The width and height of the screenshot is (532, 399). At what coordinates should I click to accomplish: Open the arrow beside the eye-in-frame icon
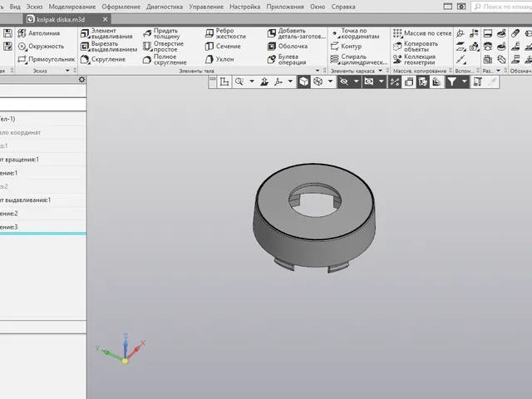click(x=382, y=81)
